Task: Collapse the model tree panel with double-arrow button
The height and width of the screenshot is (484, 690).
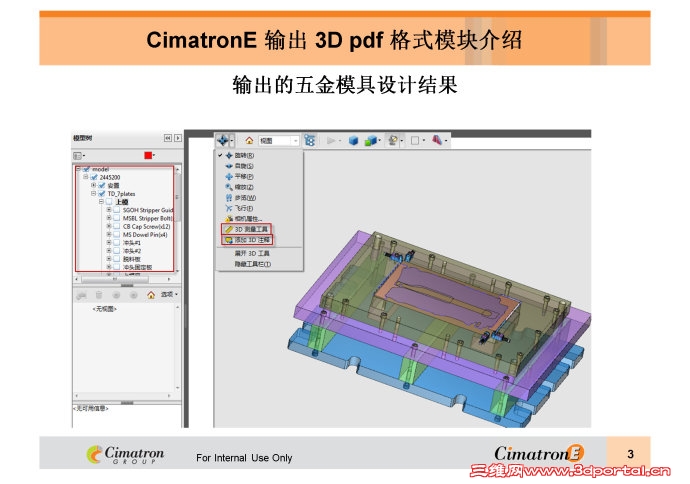Action: [168, 138]
